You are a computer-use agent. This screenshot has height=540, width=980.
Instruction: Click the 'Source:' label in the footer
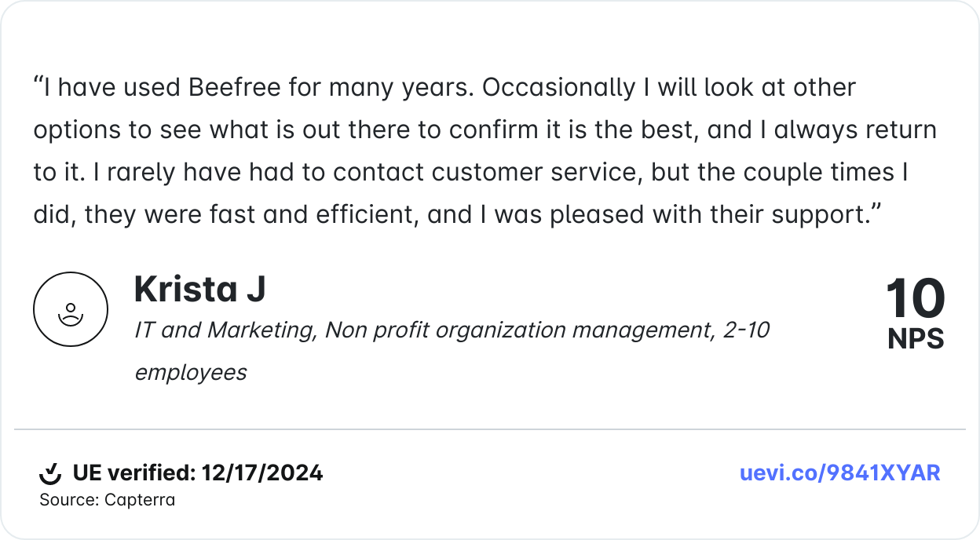point(69,499)
